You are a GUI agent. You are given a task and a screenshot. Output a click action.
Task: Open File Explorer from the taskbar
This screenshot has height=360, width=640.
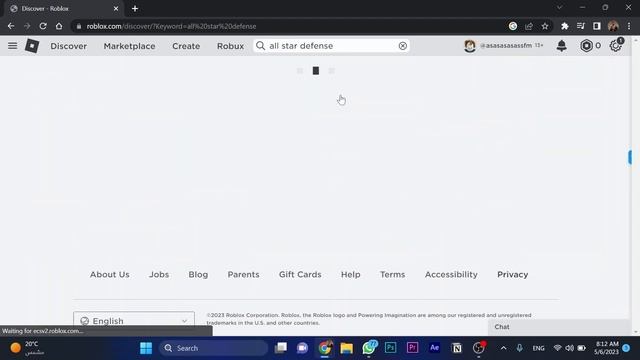point(347,348)
